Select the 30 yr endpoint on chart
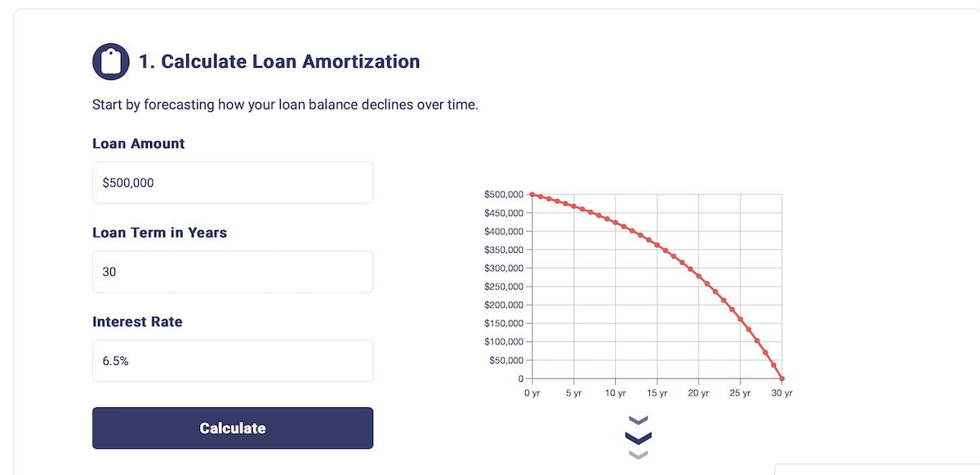 782,379
